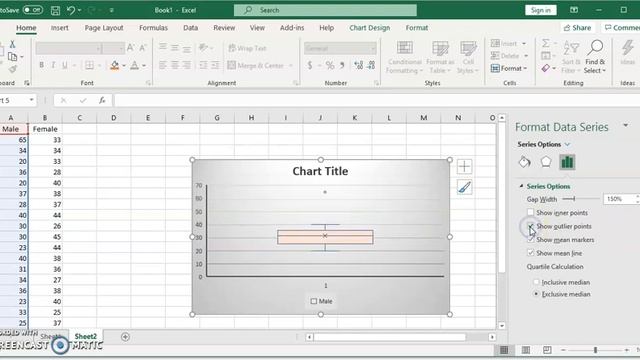Open the Page Layout tab

click(x=104, y=28)
